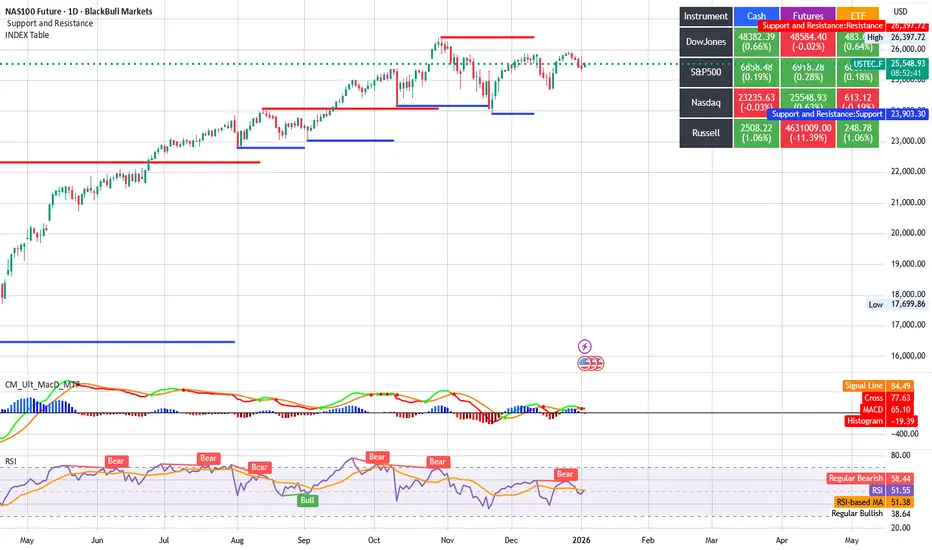Click the Jun label on time axis
This screenshot has width=932, height=550.
click(x=97, y=540)
